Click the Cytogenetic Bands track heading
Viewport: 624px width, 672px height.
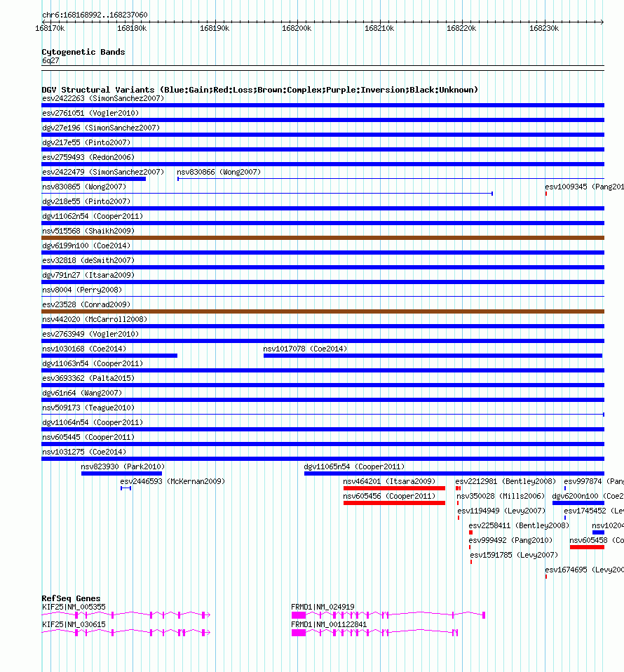click(83, 52)
